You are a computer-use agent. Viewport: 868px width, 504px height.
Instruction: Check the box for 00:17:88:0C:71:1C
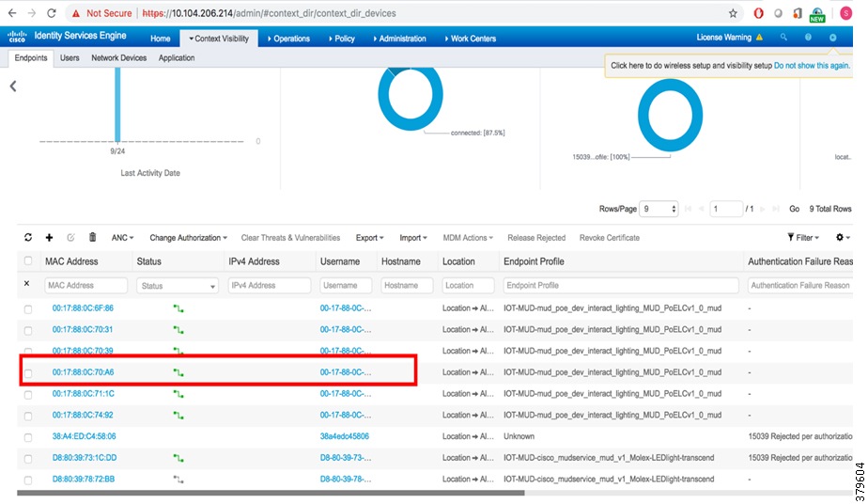pos(27,394)
